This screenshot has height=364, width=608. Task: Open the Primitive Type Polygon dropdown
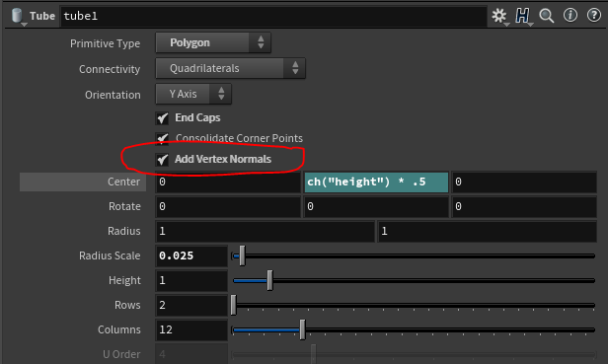click(x=213, y=42)
